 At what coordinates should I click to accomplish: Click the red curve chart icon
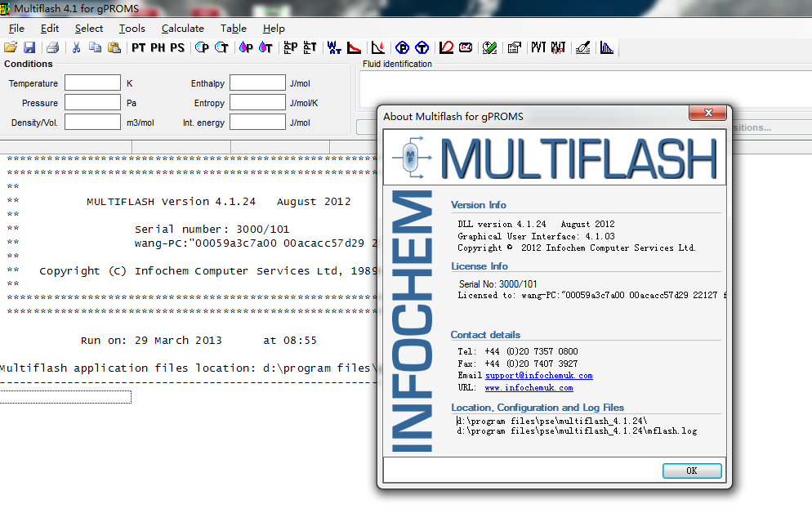coord(354,47)
